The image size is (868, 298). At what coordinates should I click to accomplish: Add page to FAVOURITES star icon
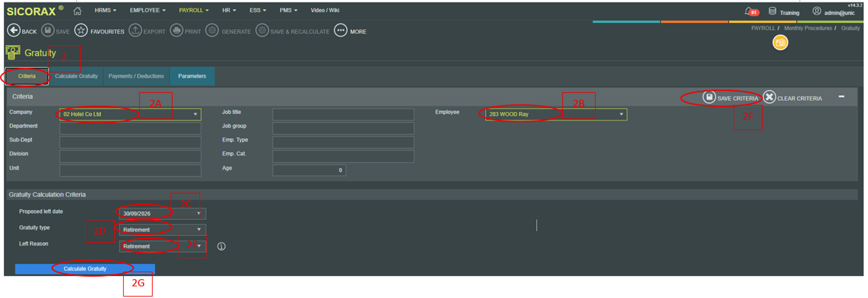coord(81,31)
